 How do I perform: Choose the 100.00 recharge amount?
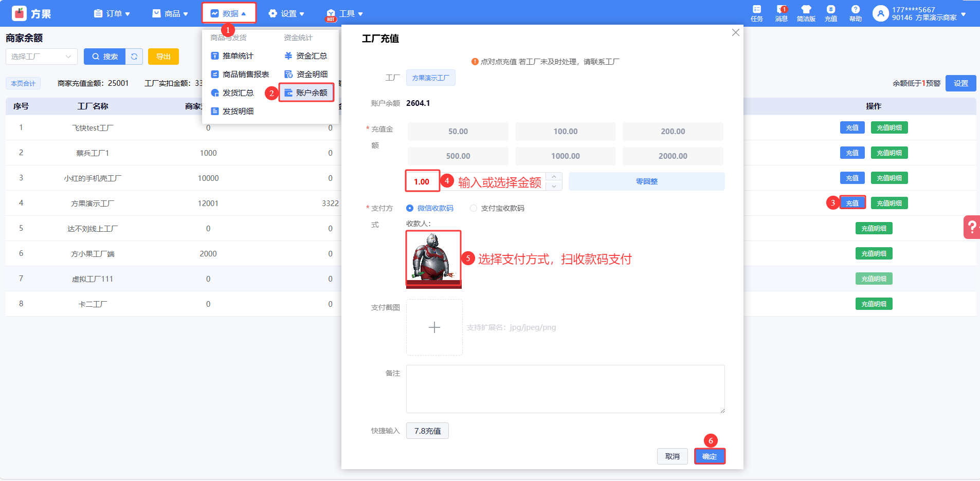pyautogui.click(x=566, y=132)
